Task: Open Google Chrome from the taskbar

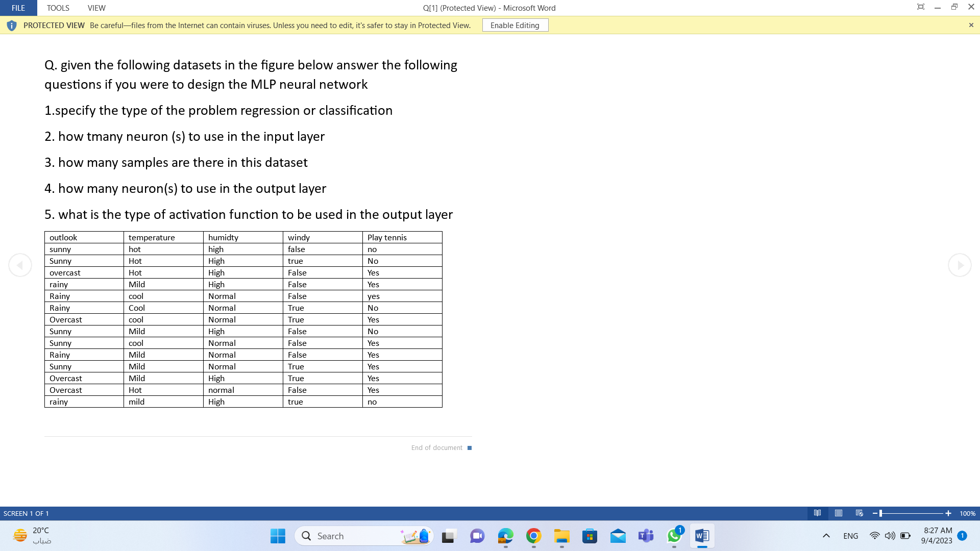Action: point(533,536)
